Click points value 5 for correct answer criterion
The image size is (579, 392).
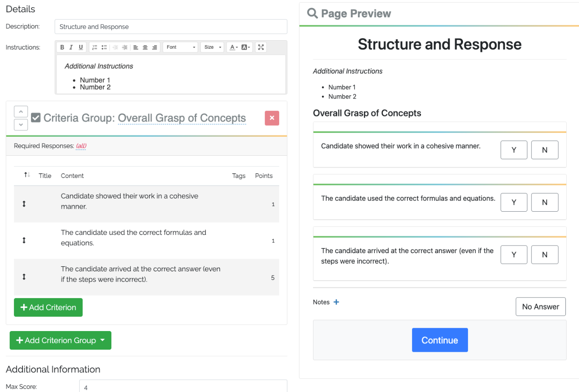pos(273,278)
